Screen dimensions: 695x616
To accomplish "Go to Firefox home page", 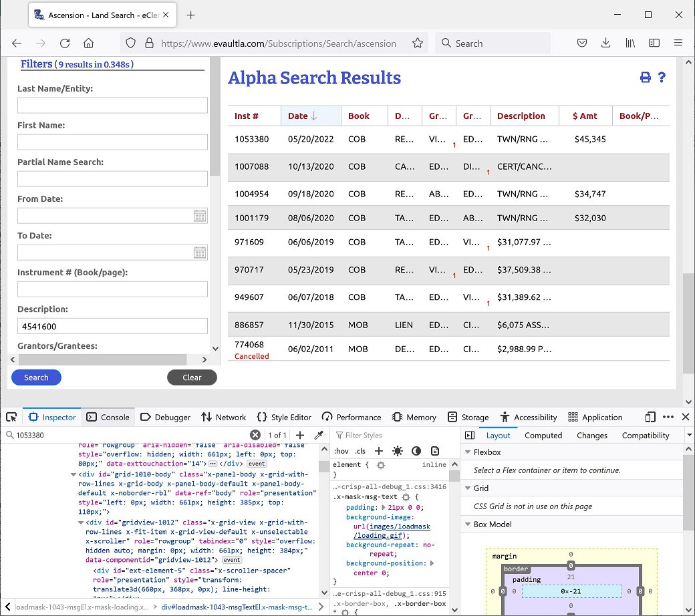I will [88, 43].
